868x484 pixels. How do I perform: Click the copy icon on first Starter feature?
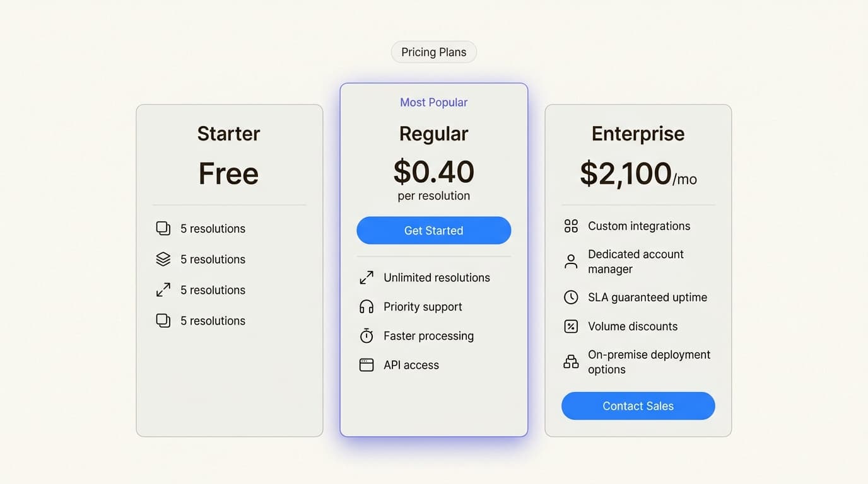[x=163, y=228]
